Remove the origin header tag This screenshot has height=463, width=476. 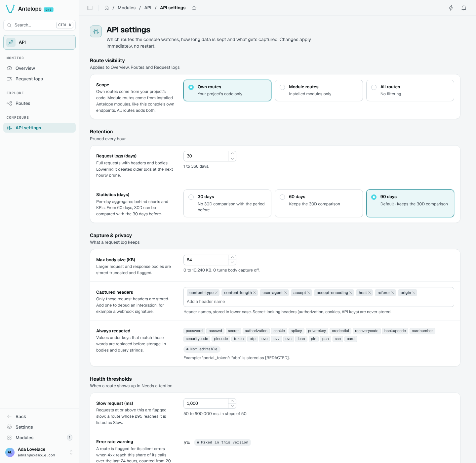[x=414, y=293]
